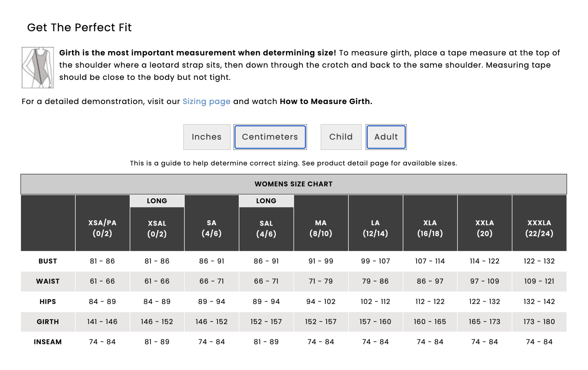Viewport: 588px width, 370px height.
Task: Click the XXLA (20) column header
Action: pyautogui.click(x=484, y=228)
